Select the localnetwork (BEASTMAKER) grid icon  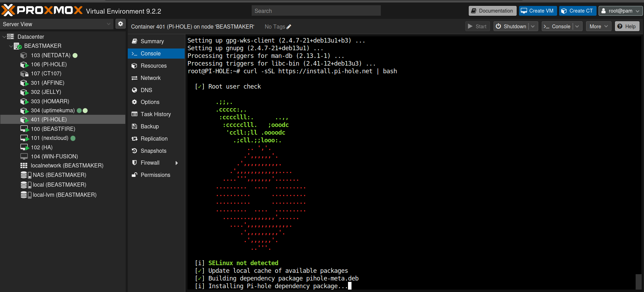(x=24, y=166)
